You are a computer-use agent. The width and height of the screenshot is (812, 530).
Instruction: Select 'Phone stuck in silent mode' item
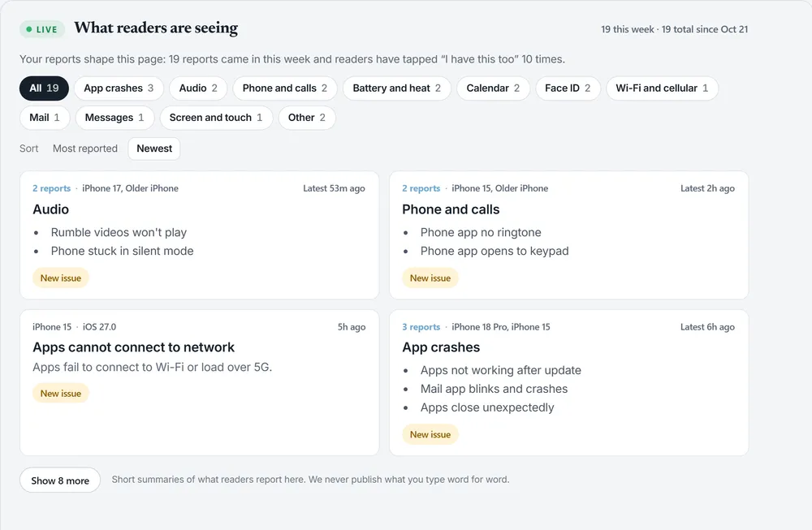[123, 251]
